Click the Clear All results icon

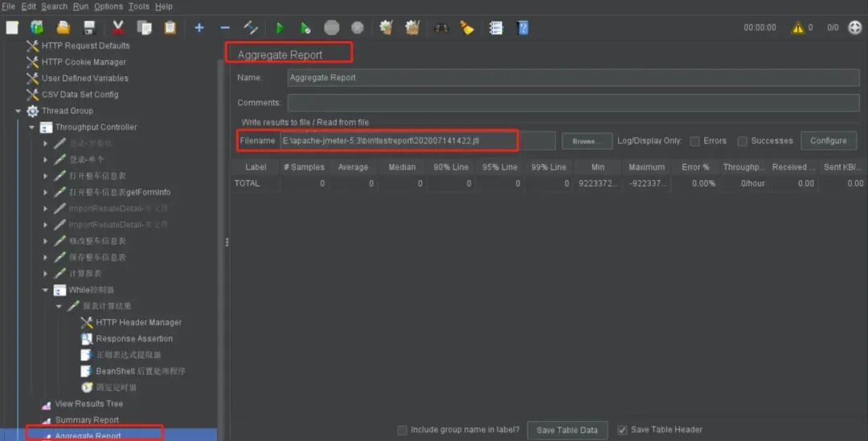click(412, 27)
